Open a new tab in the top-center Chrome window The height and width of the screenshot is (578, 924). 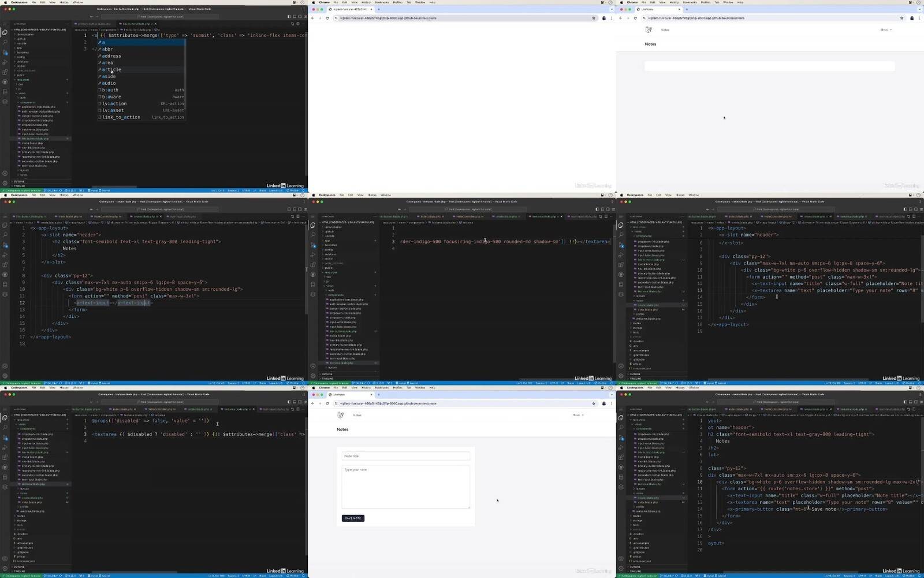point(379,9)
